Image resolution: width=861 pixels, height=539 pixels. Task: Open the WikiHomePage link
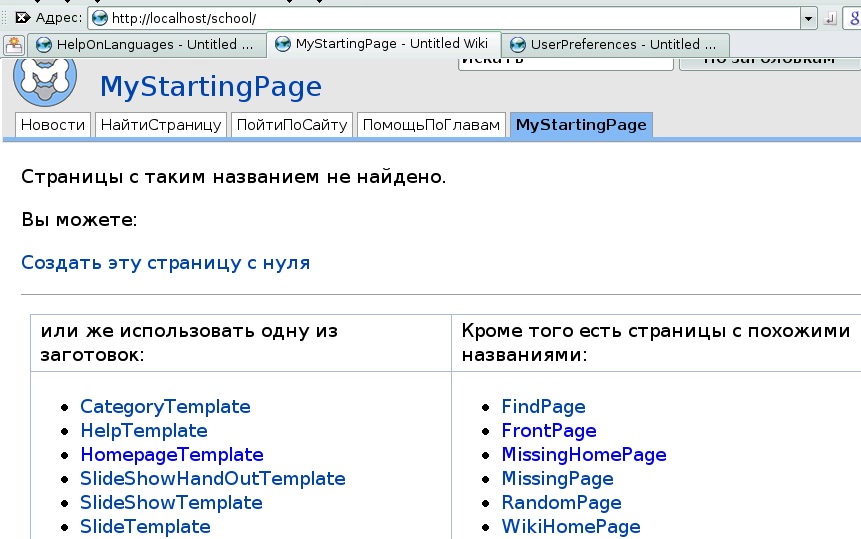(x=571, y=527)
